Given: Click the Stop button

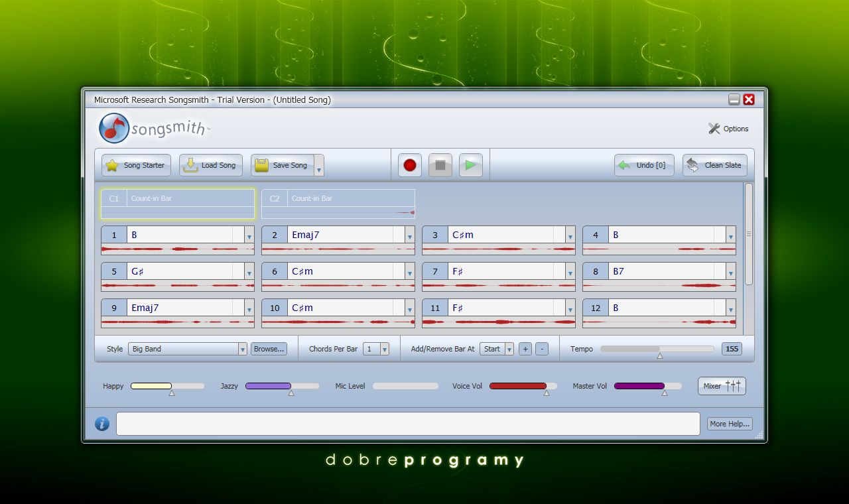Looking at the screenshot, I should [440, 165].
